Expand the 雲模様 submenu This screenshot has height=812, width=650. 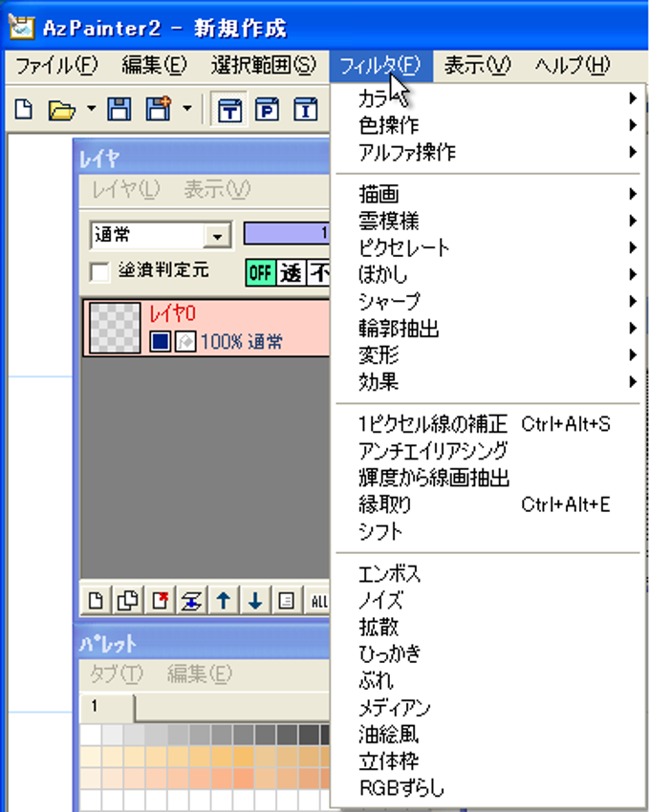point(487,221)
